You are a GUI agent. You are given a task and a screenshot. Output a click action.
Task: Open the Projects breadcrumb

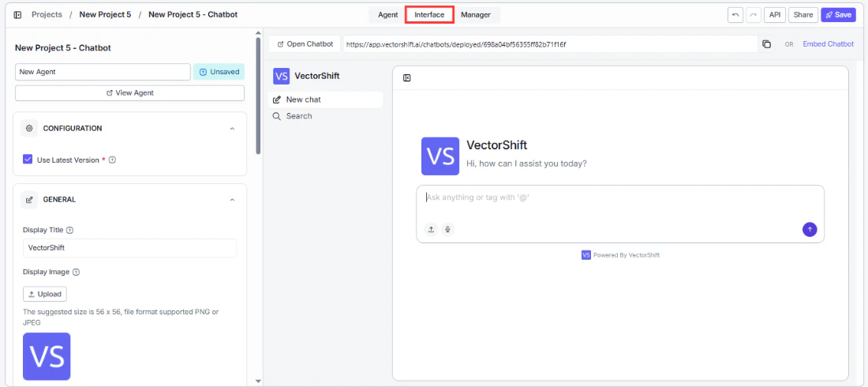point(47,14)
